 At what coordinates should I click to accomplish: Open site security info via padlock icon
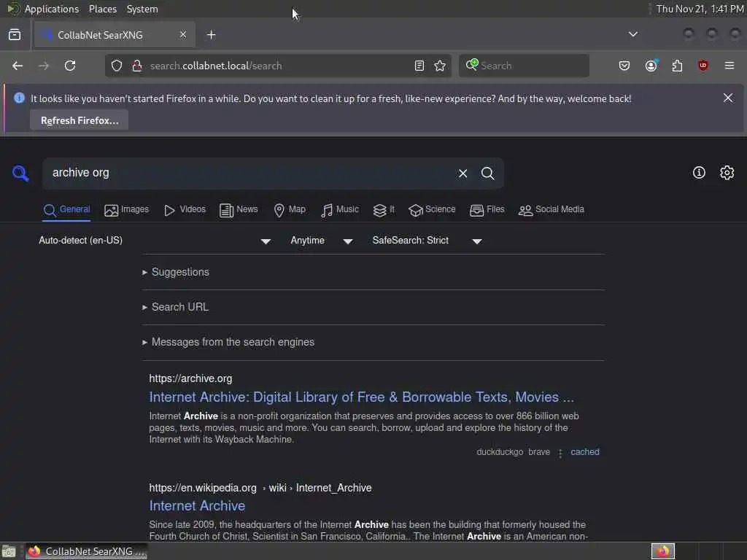(x=136, y=66)
